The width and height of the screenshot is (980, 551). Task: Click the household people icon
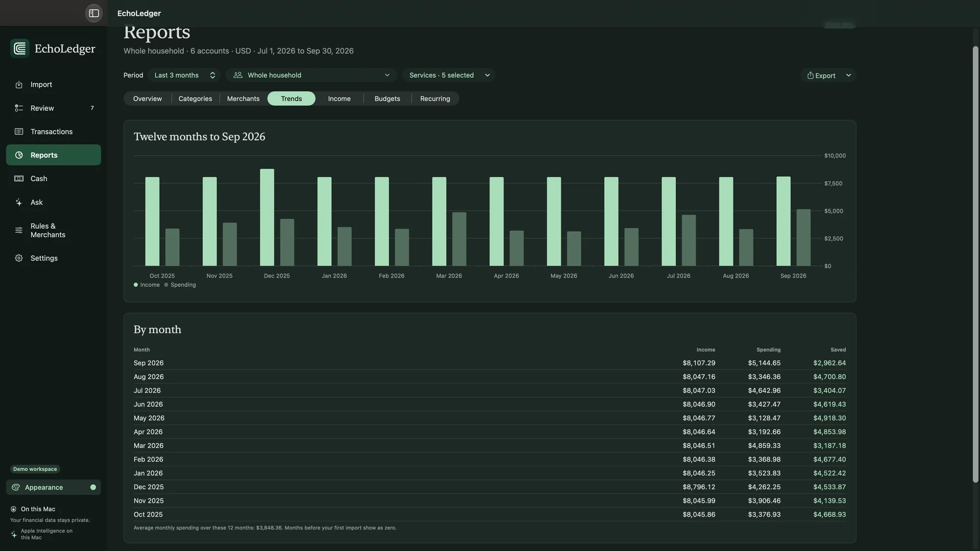point(238,75)
